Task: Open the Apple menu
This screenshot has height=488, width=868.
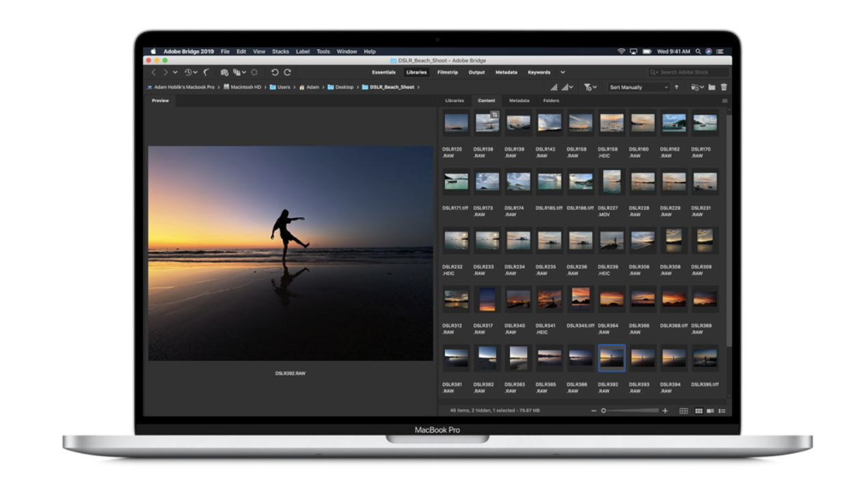Action: (x=153, y=51)
